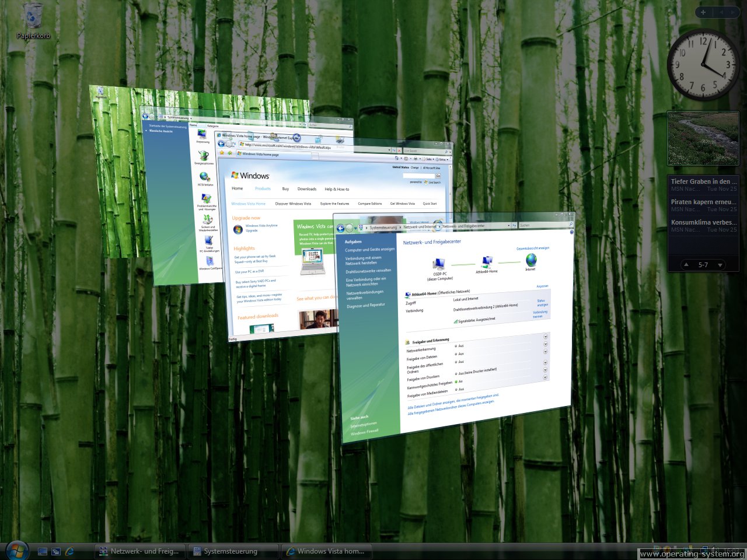The height and width of the screenshot is (560, 747).
Task: Show previous feed headlines with up arrow
Action: click(x=686, y=265)
